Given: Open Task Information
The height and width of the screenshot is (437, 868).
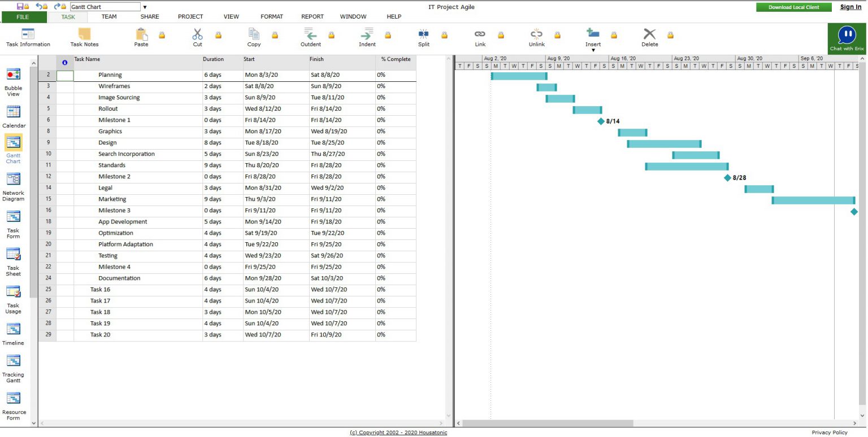Looking at the screenshot, I should coord(28,37).
